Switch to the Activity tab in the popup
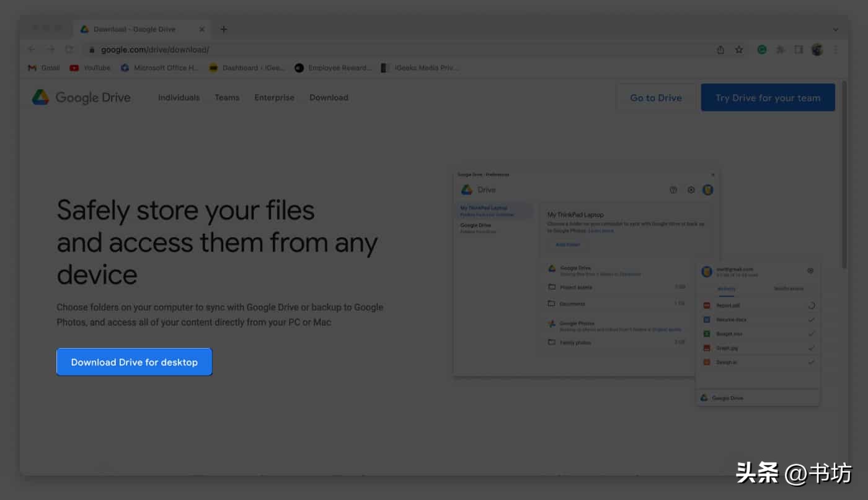The image size is (868, 500). 726,288
